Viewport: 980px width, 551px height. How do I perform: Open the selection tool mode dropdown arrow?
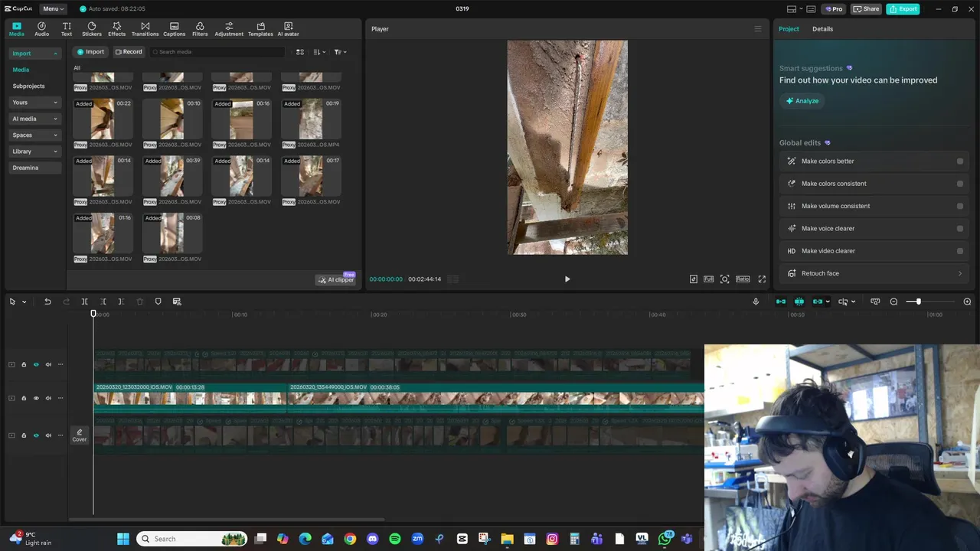point(24,302)
